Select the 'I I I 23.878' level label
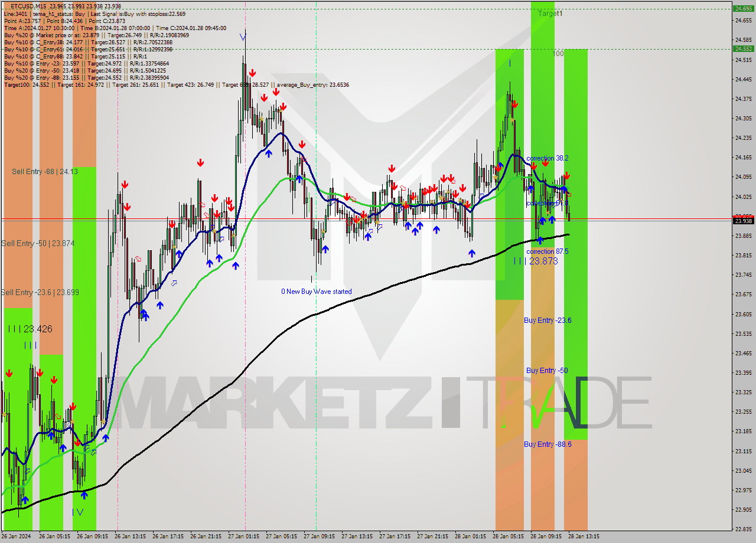This screenshot has height=543, width=756. click(x=535, y=260)
